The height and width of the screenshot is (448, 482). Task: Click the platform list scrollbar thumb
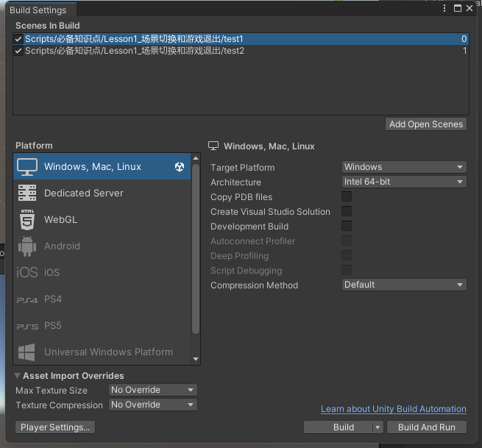pyautogui.click(x=196, y=249)
